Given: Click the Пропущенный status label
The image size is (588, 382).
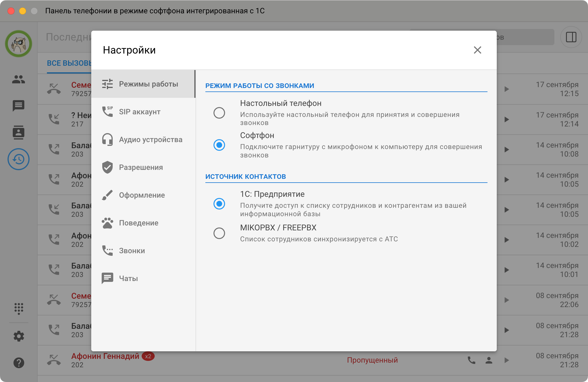Looking at the screenshot, I should point(372,360).
